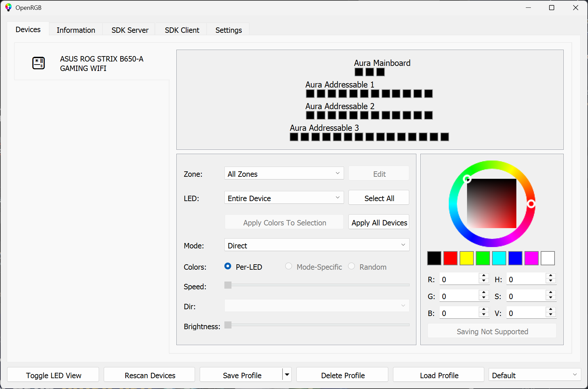
Task: Click the Save Profile button
Action: tap(242, 375)
